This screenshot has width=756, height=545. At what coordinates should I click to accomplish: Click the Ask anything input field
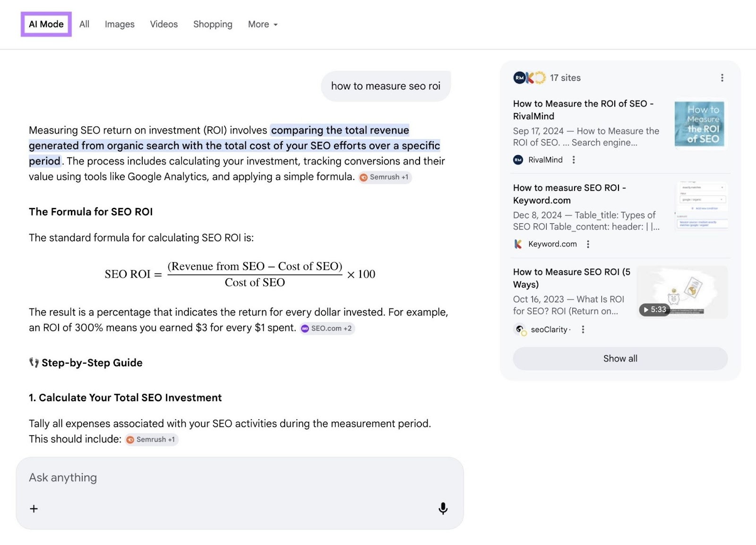coord(189,477)
